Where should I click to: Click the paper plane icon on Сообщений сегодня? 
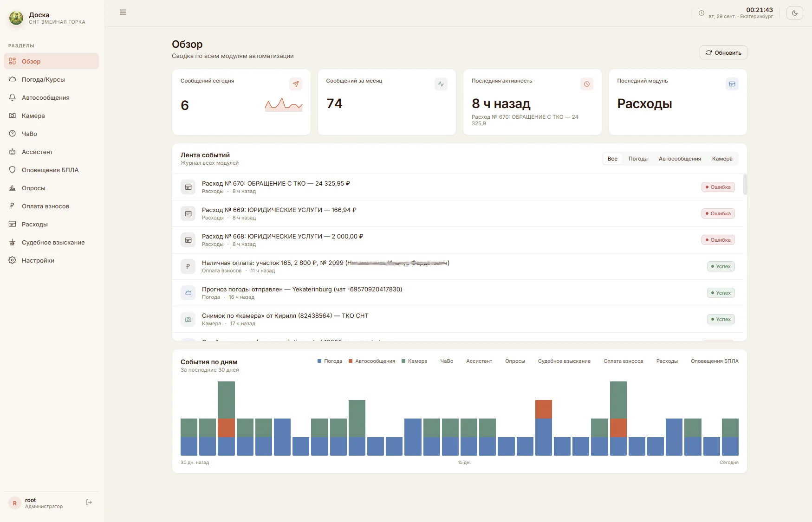click(x=296, y=84)
